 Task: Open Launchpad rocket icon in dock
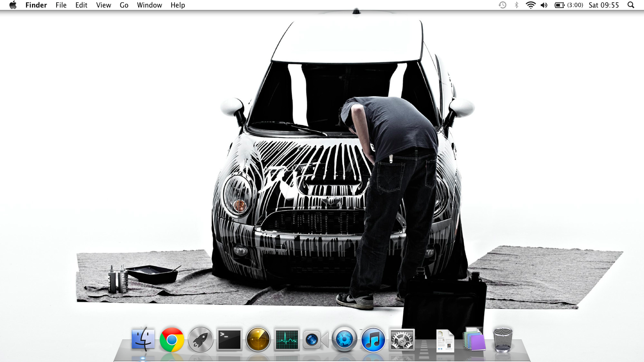point(201,340)
